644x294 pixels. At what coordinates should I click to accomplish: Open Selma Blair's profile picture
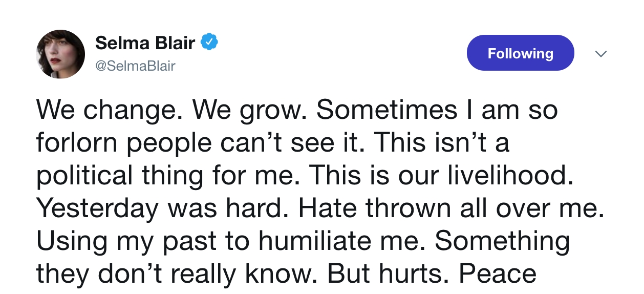click(x=60, y=54)
